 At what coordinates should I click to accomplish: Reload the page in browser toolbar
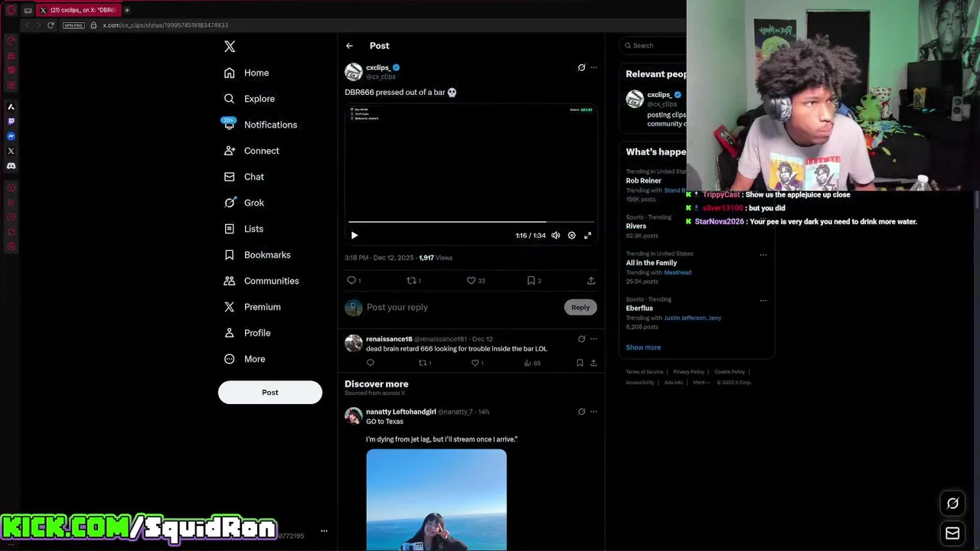pos(51,25)
